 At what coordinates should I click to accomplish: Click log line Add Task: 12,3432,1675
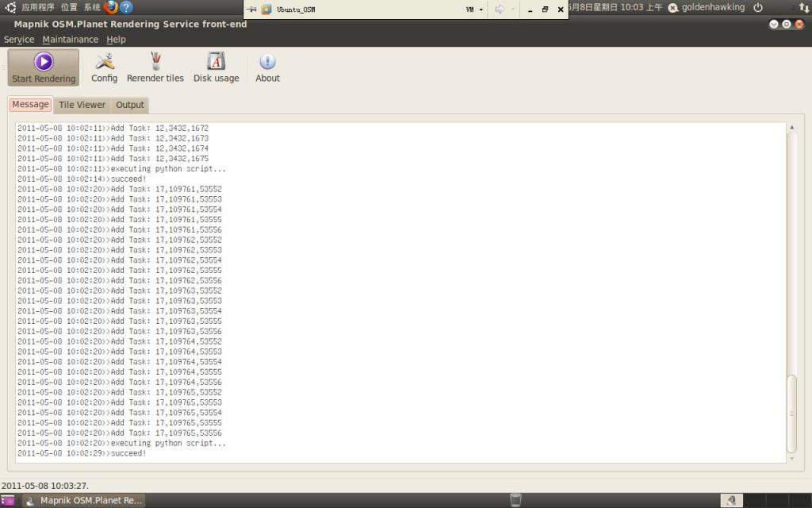(x=113, y=159)
